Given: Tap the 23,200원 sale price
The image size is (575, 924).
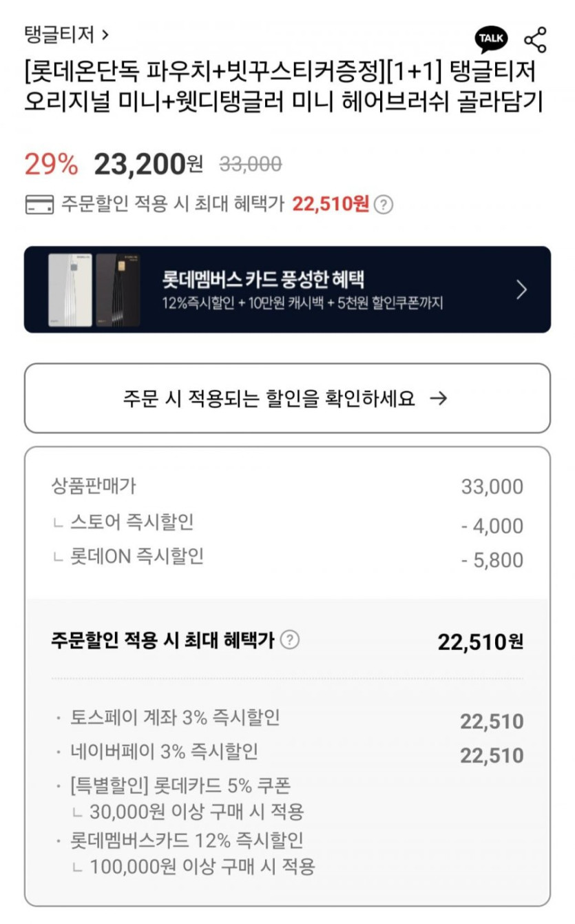Looking at the screenshot, I should 148,164.
